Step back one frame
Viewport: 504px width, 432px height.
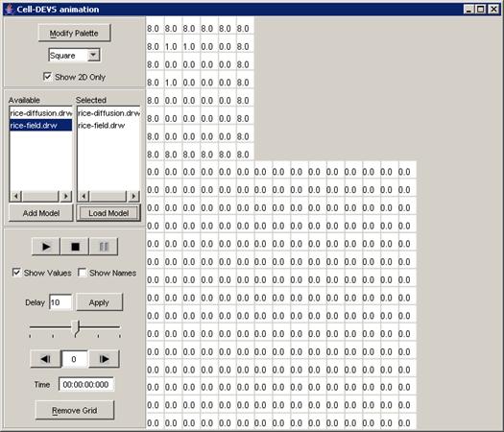click(x=45, y=359)
